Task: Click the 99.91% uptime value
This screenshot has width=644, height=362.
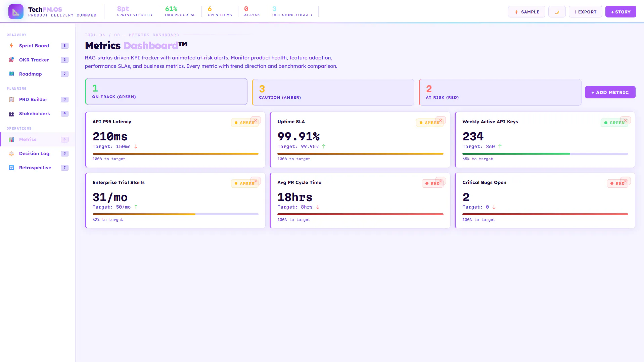Action: coord(298,136)
